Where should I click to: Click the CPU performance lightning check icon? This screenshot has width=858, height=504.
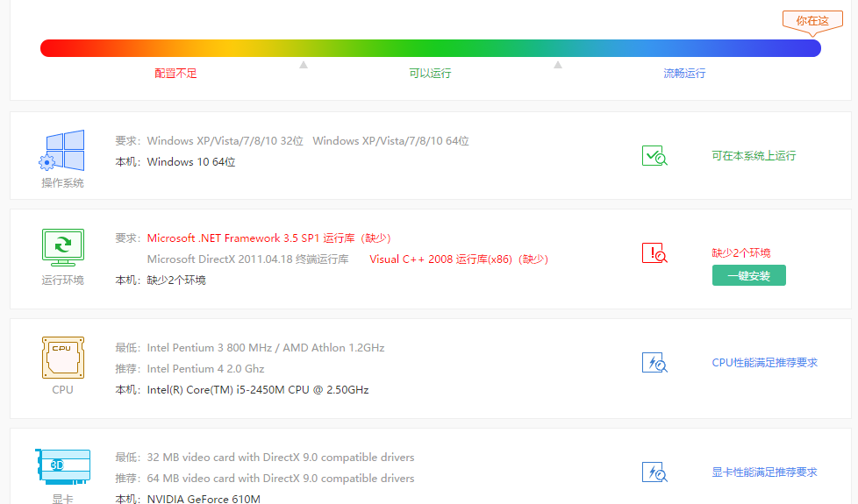point(654,362)
